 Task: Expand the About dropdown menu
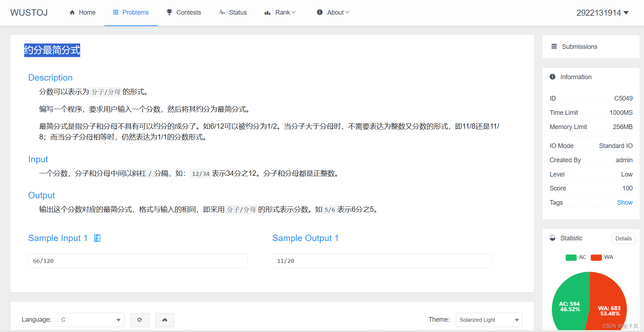coord(333,12)
